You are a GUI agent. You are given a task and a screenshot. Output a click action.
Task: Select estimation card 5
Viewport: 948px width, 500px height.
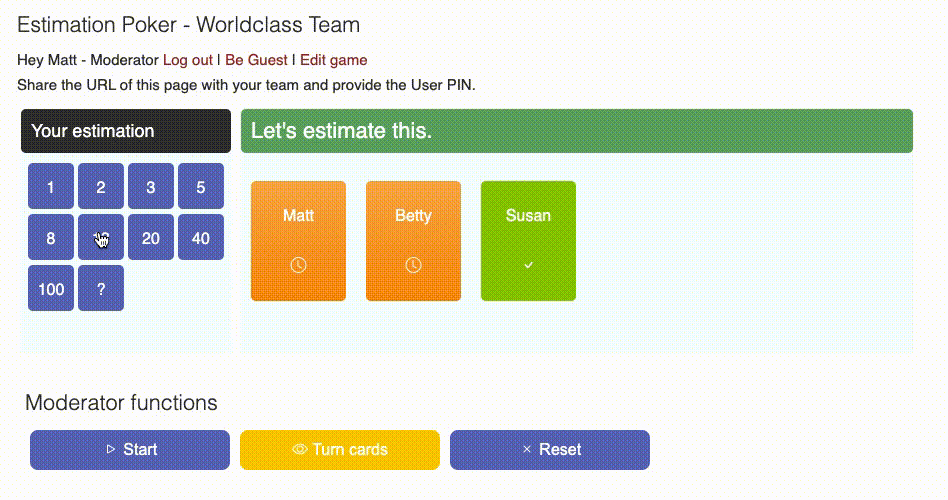pos(201,187)
